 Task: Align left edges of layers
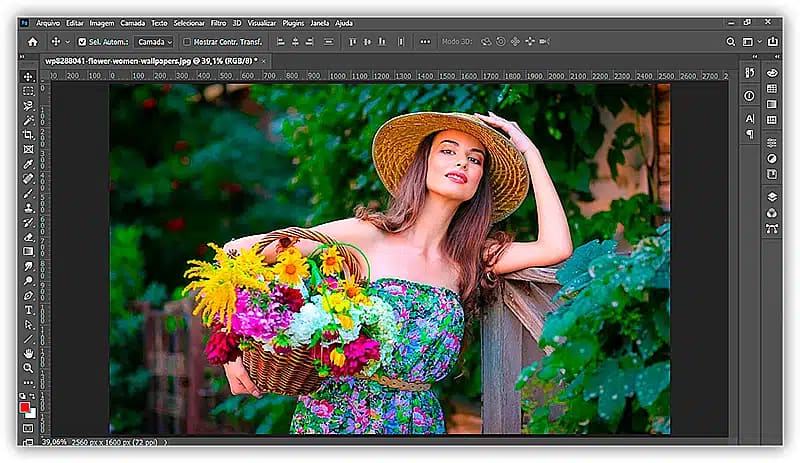(281, 42)
